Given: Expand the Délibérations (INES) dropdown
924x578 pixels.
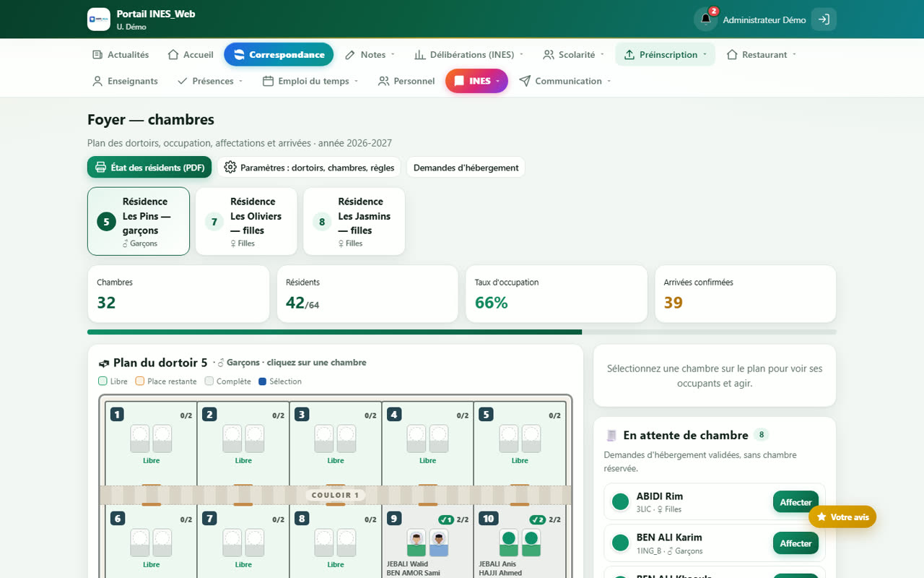Looking at the screenshot, I should tap(468, 55).
